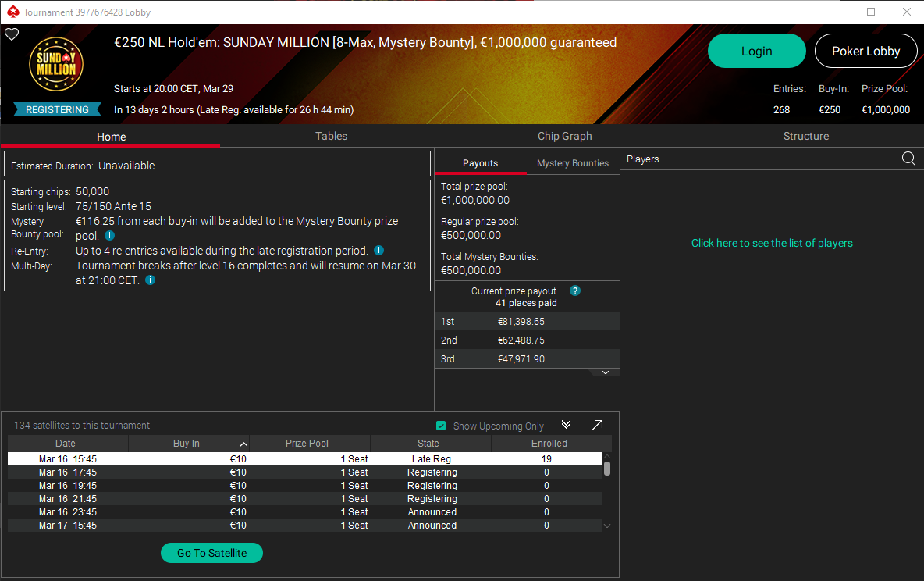Click here to see list of players
Viewport: 924px width, 581px height.
tap(772, 243)
